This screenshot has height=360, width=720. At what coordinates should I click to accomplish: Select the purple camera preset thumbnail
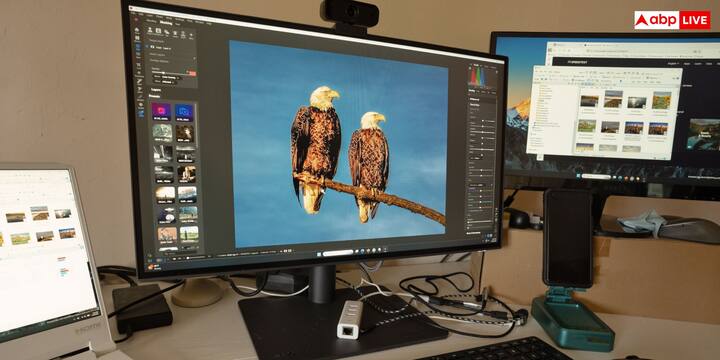[161, 112]
